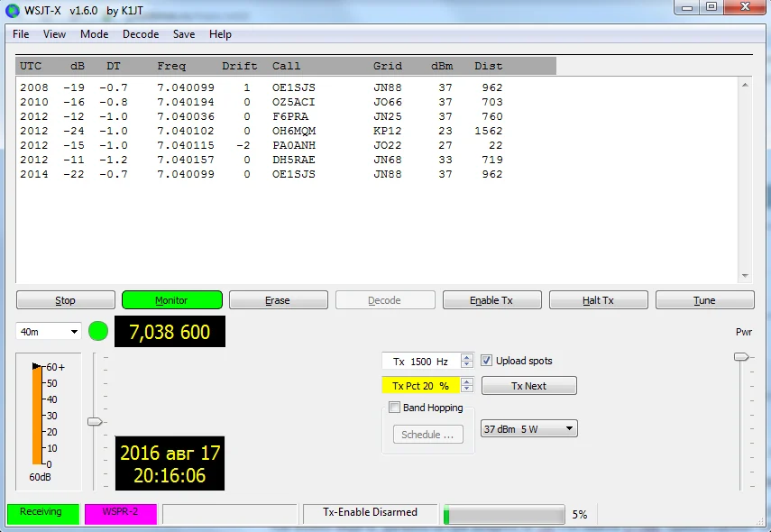The width and height of the screenshot is (771, 532).
Task: Click the Call column header
Action: (286, 66)
